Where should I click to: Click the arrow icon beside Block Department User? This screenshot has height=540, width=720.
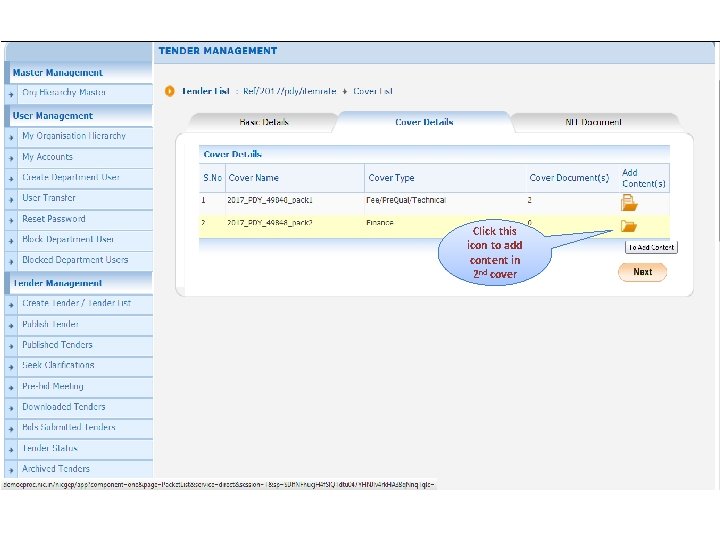click(x=11, y=241)
